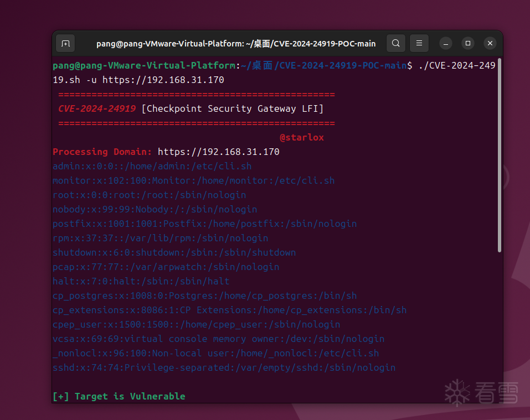Click the cp_postgres:x:1008:0 passwd line
This screenshot has width=530, height=420.
(205, 295)
